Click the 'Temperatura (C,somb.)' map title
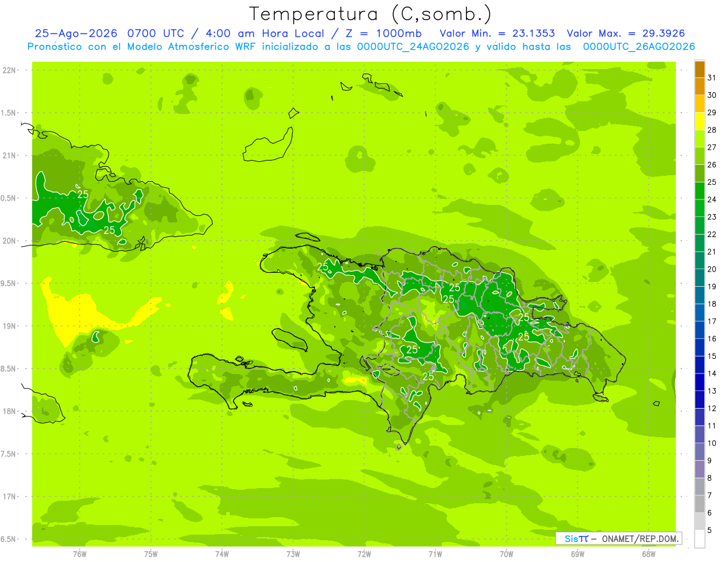Image resolution: width=728 pixels, height=562 pixels. 371,14
